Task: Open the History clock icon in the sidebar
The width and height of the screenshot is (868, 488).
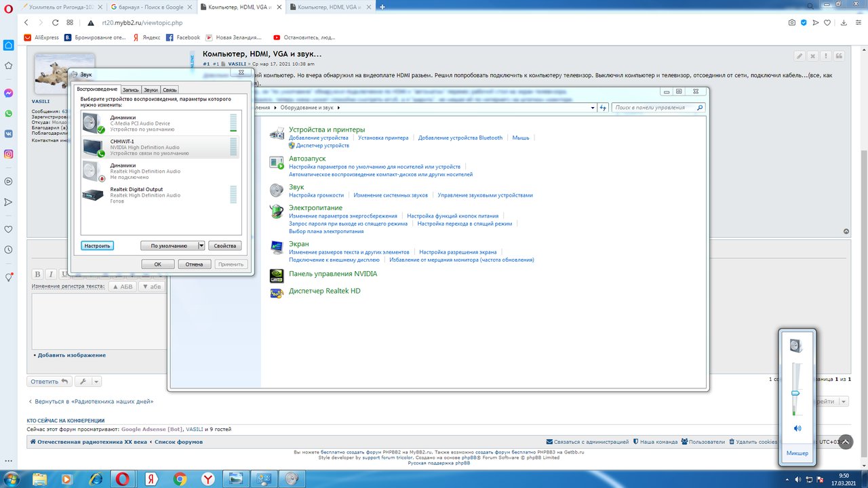Action: tap(9, 249)
